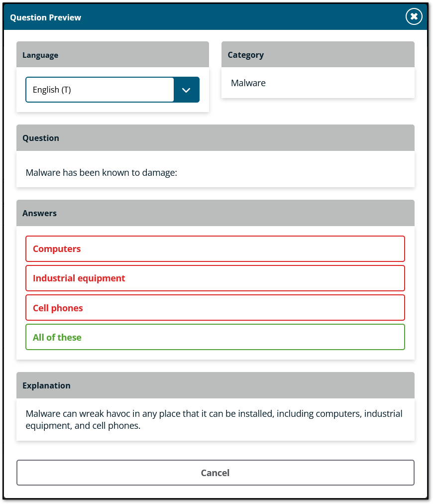Click the Question Preview title bar
The height and width of the screenshot is (504, 433).
tap(45, 17)
